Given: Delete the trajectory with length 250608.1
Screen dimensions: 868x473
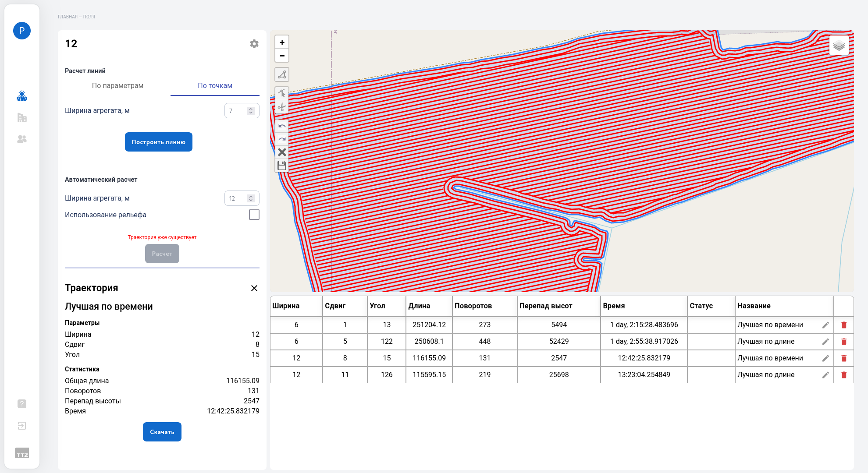Looking at the screenshot, I should pyautogui.click(x=844, y=342).
